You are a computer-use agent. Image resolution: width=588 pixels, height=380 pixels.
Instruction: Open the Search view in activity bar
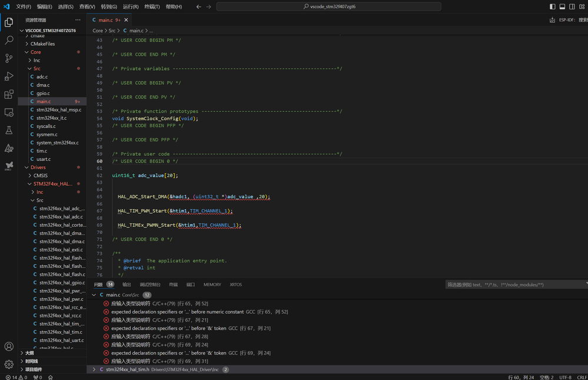9,40
